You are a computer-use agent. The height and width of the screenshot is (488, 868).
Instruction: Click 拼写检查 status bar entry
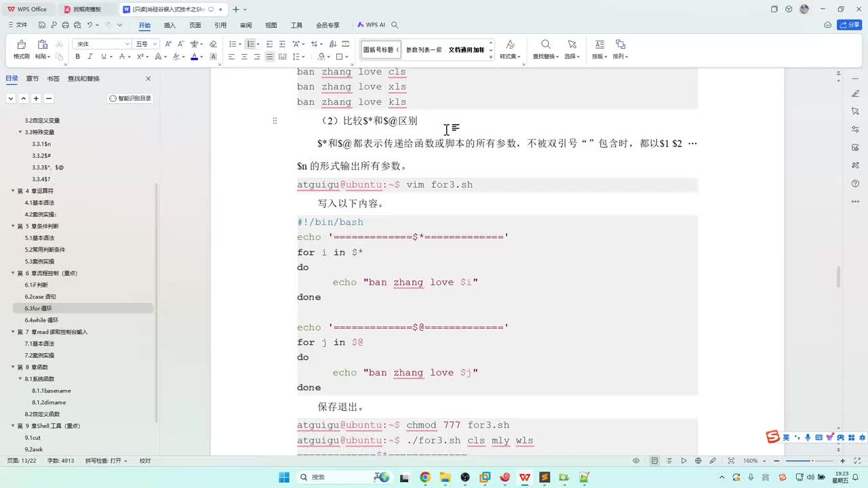tap(107, 461)
